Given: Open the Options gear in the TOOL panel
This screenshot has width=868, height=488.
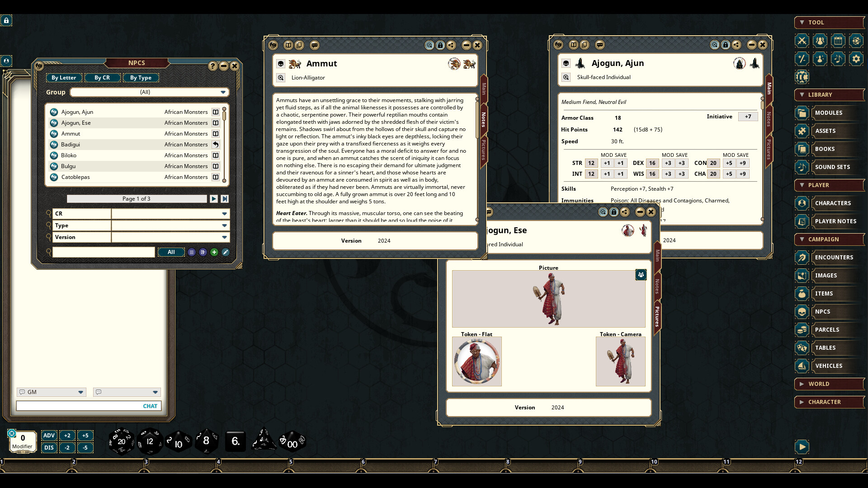Looking at the screenshot, I should tap(857, 59).
